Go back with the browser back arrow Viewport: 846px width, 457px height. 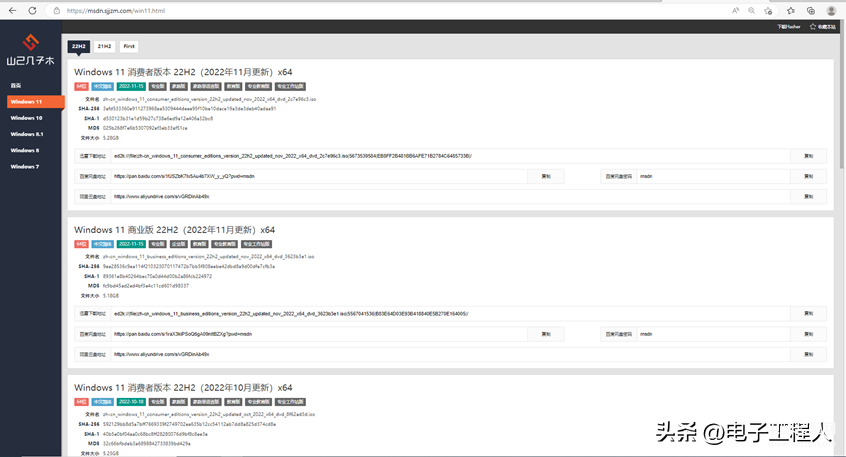coord(12,10)
